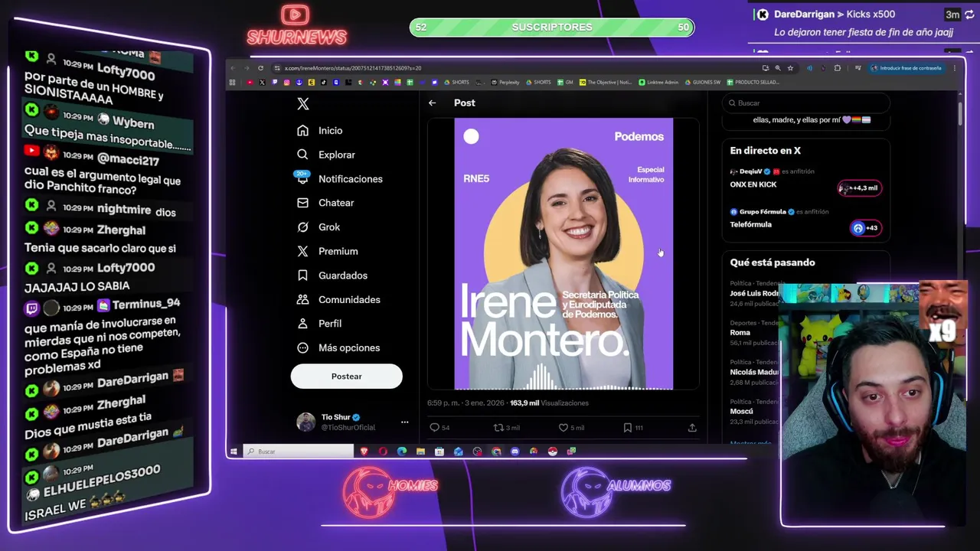Click the page scrollbar on the right edge
This screenshot has height=551, width=980.
coord(959,113)
